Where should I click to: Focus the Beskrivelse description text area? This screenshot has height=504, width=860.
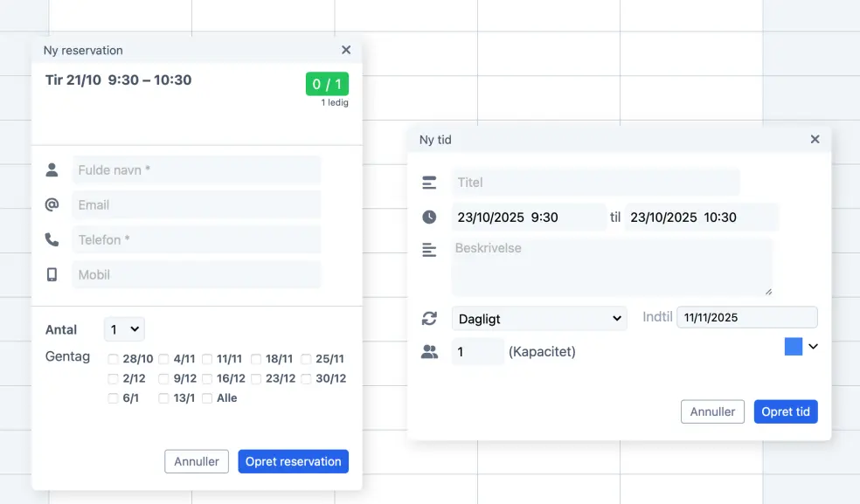[x=612, y=267]
